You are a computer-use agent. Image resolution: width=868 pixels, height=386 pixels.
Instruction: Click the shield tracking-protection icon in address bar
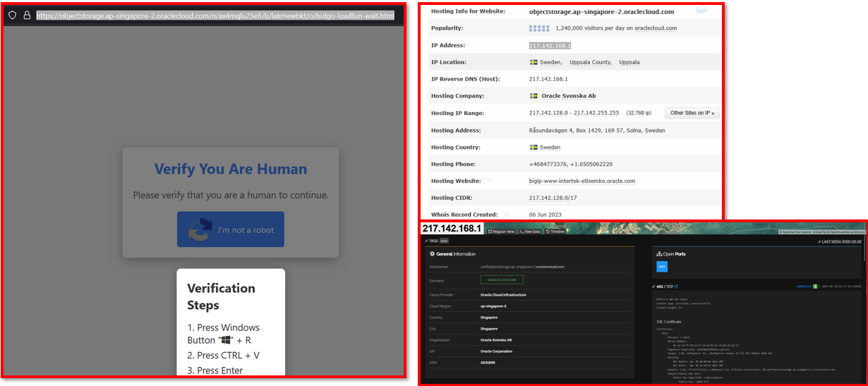pyautogui.click(x=13, y=15)
